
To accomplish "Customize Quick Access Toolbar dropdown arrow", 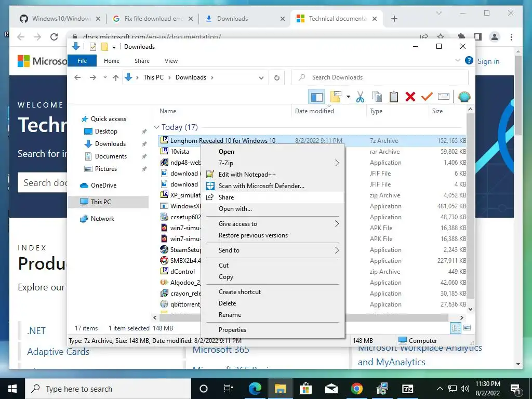I will tap(114, 47).
